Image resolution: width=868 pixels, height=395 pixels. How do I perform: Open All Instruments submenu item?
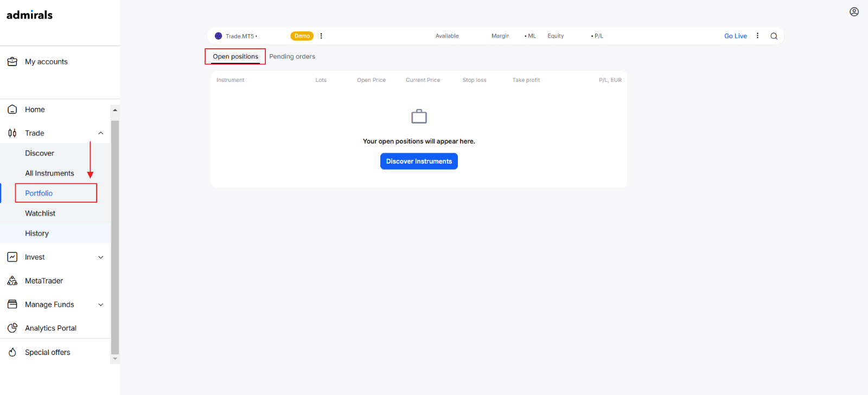[x=49, y=173]
